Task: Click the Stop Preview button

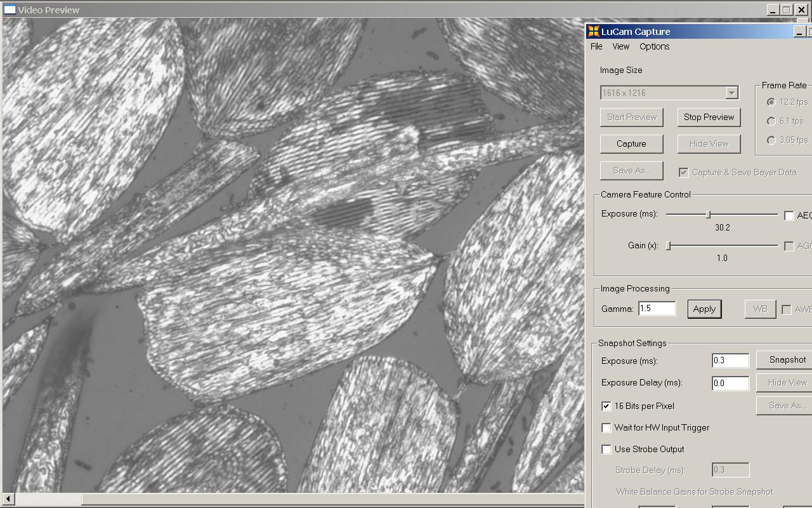Action: (x=709, y=117)
